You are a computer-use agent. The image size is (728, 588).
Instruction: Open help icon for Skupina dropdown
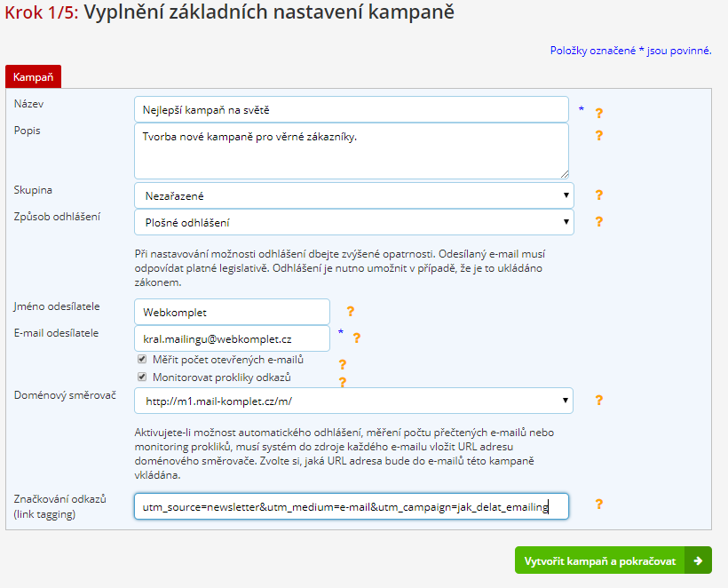click(x=599, y=195)
